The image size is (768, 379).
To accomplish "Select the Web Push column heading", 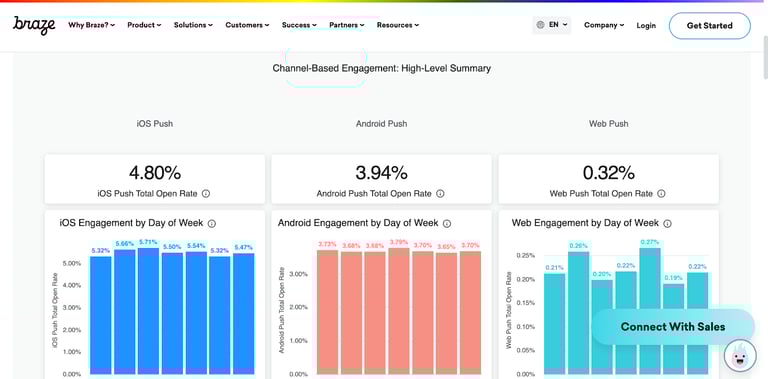I will [x=608, y=124].
